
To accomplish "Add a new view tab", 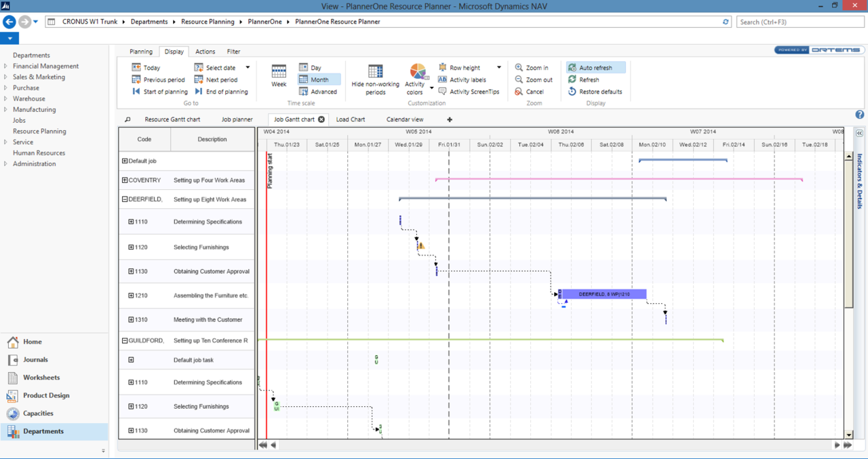I will click(x=449, y=120).
